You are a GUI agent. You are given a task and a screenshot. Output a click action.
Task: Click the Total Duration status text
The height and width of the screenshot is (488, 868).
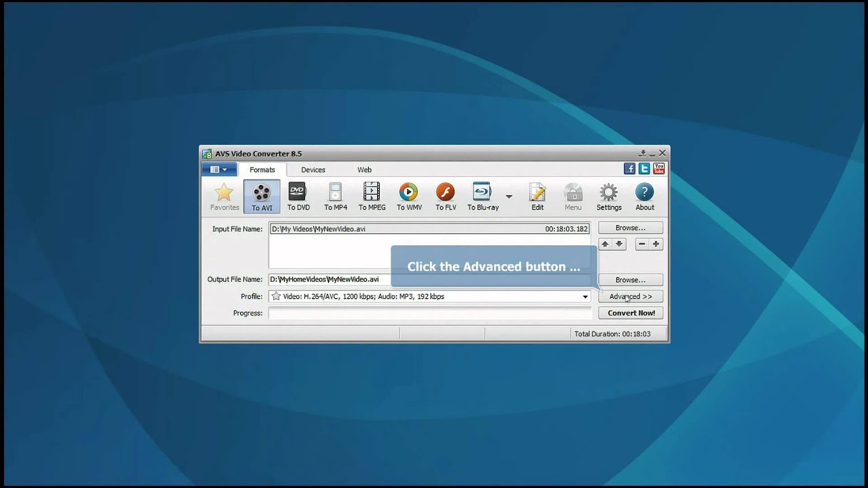pos(612,334)
